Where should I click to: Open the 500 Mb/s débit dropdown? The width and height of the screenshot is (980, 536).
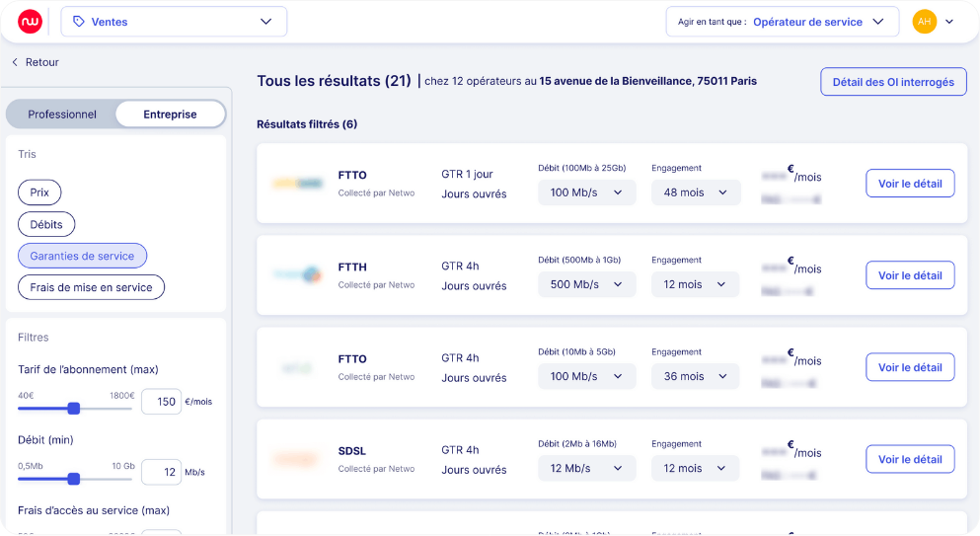coord(587,284)
